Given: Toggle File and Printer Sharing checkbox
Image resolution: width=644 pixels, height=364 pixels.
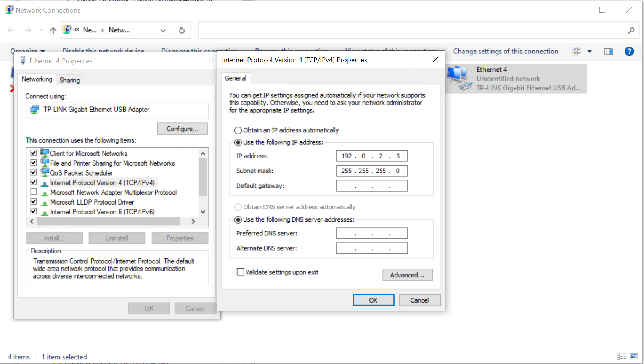Looking at the screenshot, I should pos(34,162).
